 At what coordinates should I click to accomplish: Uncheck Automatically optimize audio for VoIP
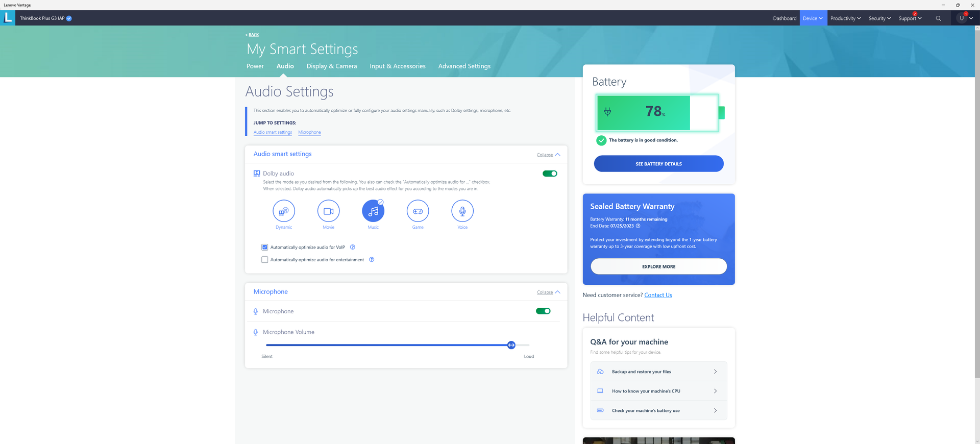coord(265,248)
